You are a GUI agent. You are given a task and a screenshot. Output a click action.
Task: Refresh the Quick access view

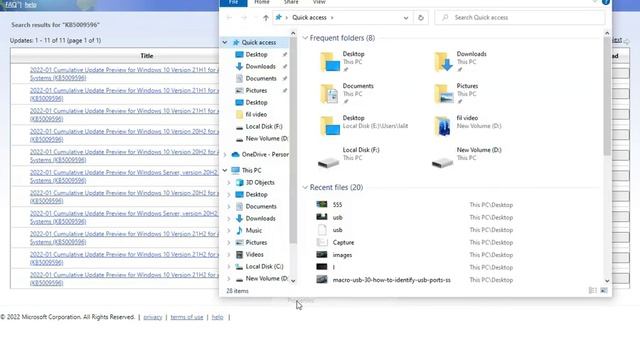pos(421,18)
